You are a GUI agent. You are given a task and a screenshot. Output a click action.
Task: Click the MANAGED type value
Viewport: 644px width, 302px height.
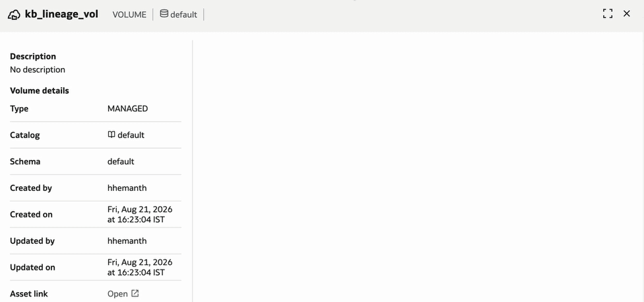point(128,108)
